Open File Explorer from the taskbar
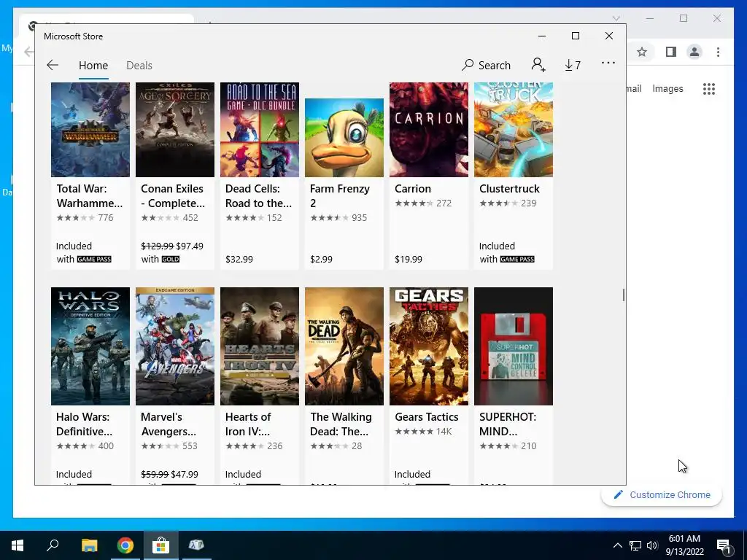This screenshot has width=747, height=560. pos(89,545)
